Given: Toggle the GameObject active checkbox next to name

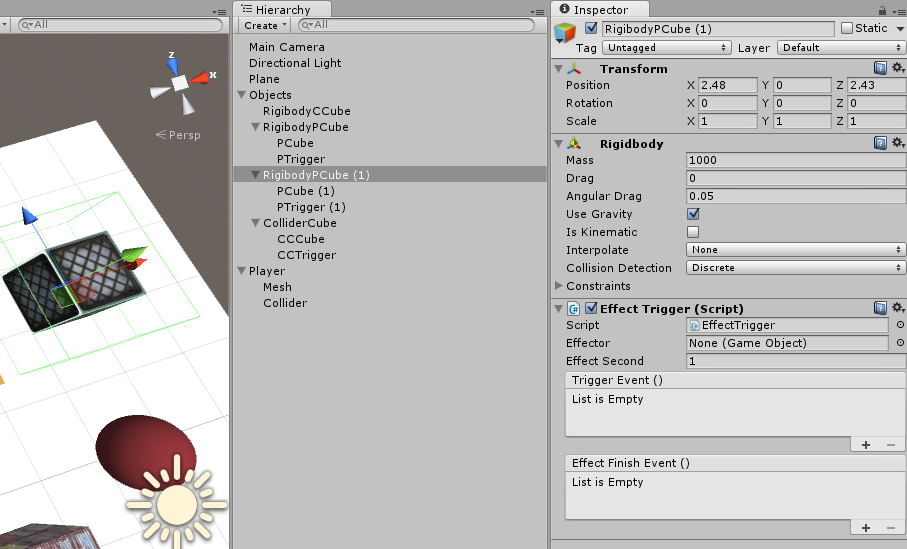Looking at the screenshot, I should 591,28.
